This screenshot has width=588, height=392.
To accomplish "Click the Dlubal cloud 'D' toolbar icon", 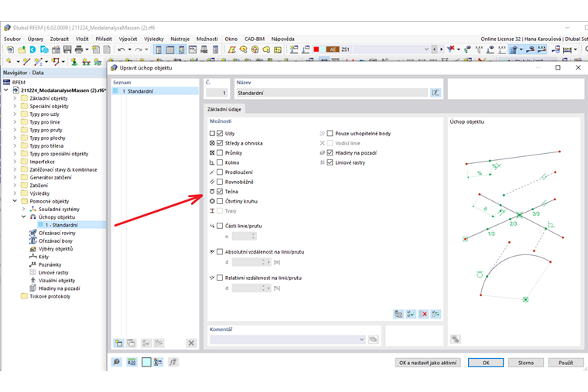I will click(32, 49).
